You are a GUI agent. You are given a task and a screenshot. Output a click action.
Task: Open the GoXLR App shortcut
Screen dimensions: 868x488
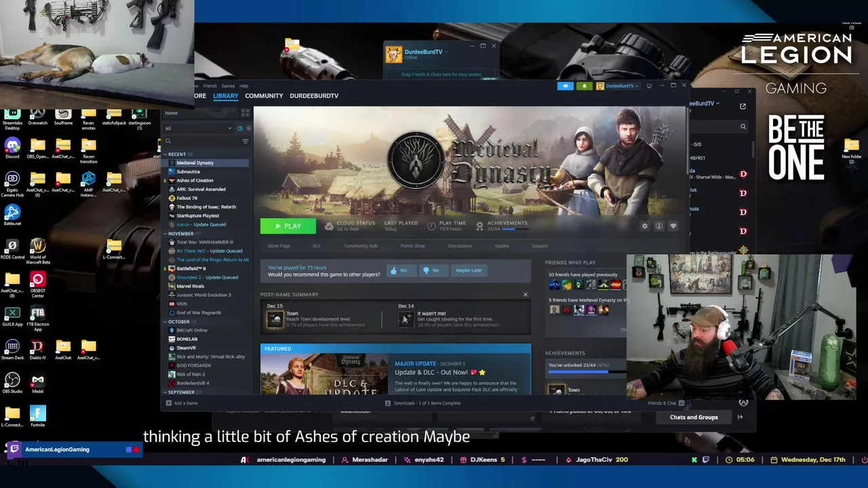tap(12, 317)
